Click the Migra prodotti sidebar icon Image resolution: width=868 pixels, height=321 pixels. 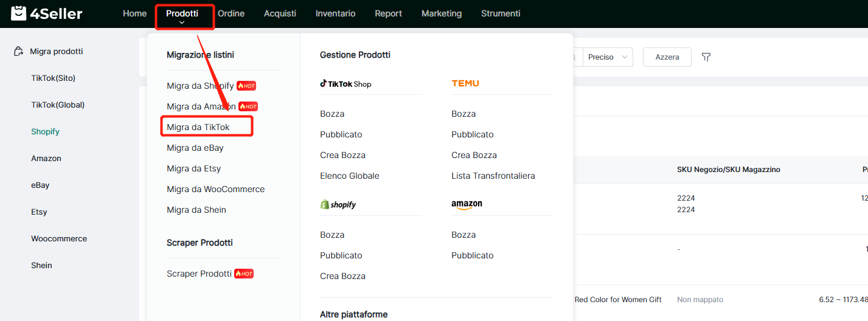(19, 52)
